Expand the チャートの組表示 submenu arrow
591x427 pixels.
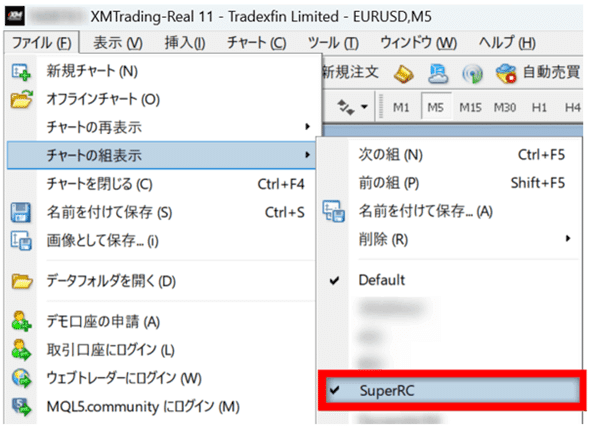tap(308, 155)
